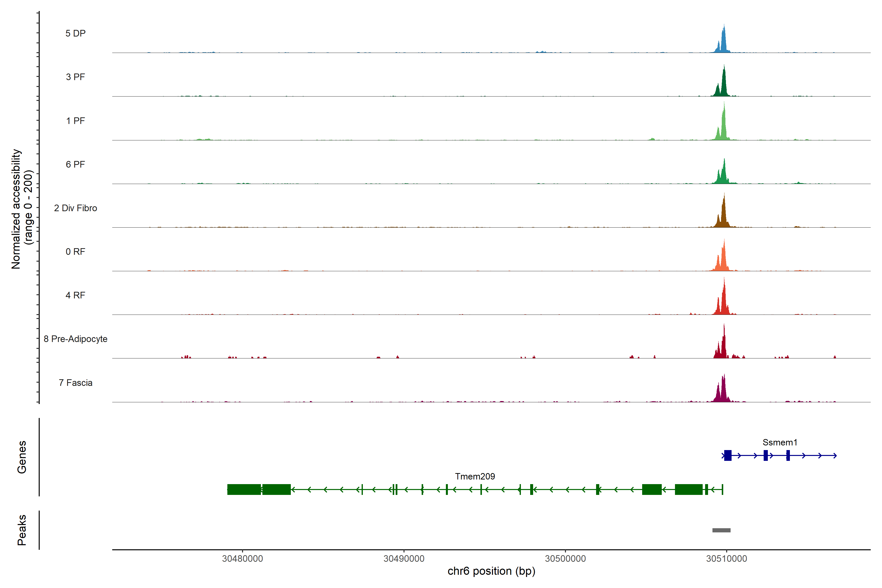Click the gray peak region bar

721,530
